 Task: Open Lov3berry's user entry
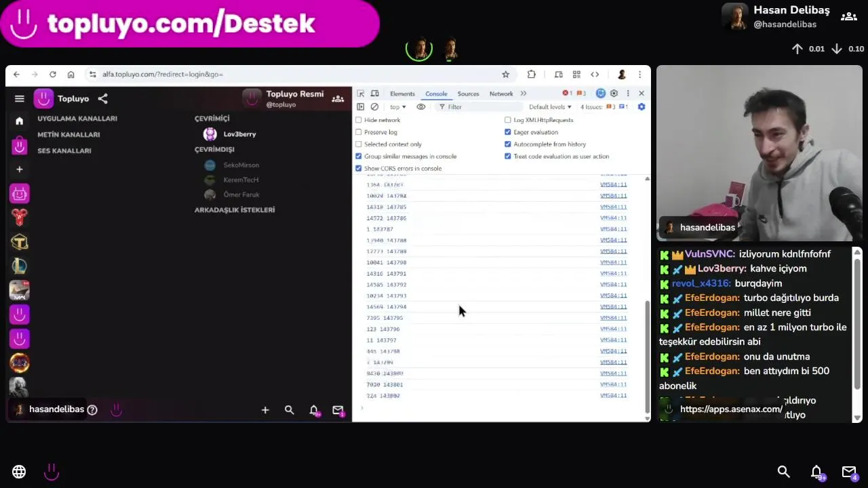[x=231, y=134]
